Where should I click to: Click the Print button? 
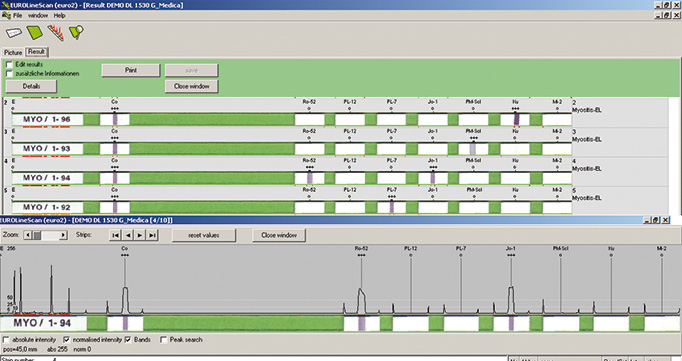[131, 70]
